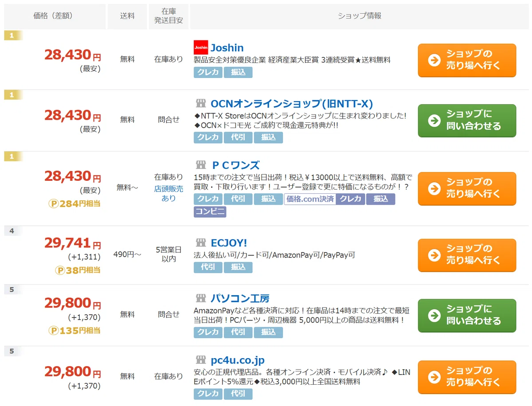The image size is (532, 406).
Task: Click the Joshin red logo icon
Action: [201, 47]
